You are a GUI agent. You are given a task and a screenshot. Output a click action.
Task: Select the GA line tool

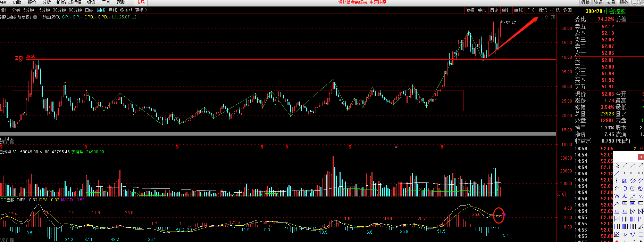(x=633, y=203)
